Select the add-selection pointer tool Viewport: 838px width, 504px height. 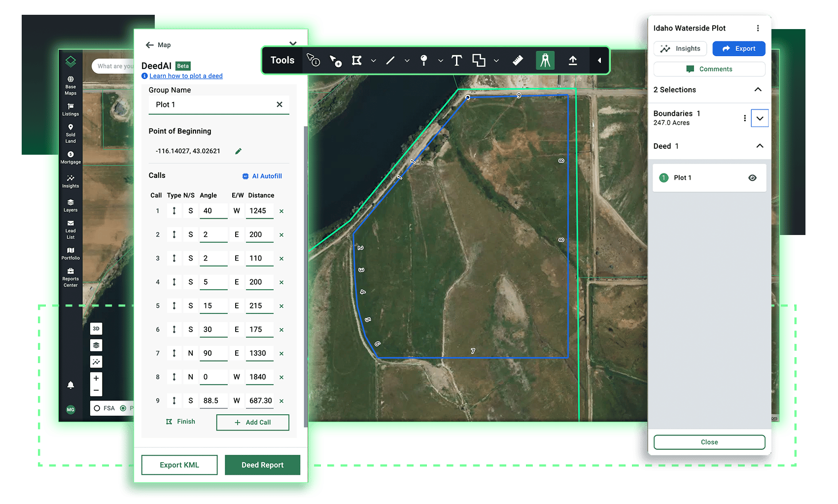[335, 60]
